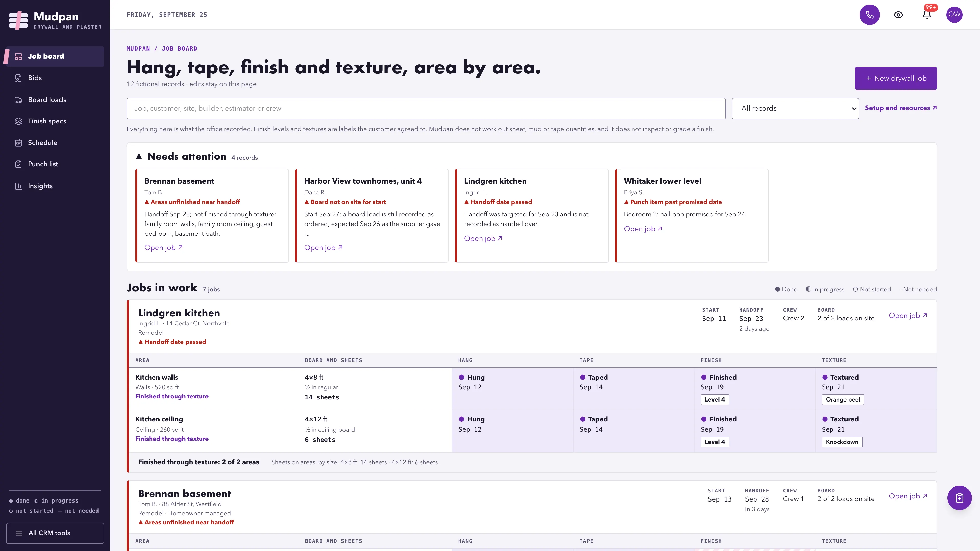Click the Level 4 tag for Kitchen ceiling
980x551 pixels.
click(x=715, y=442)
